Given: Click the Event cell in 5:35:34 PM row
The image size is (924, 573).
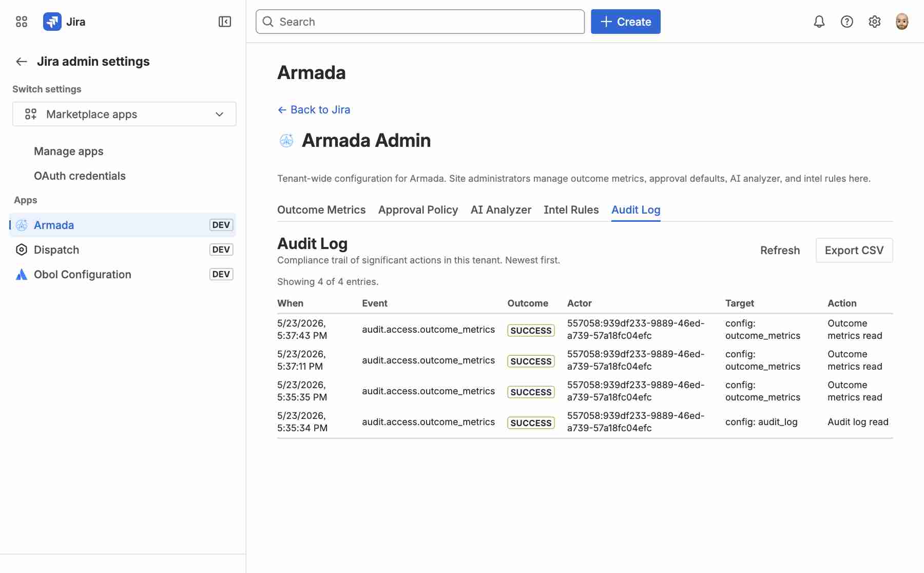Looking at the screenshot, I should [428, 422].
